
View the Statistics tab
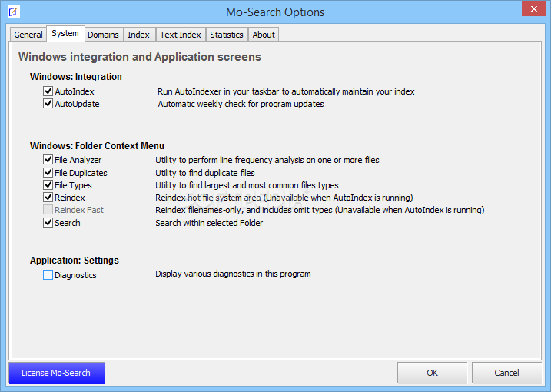(x=227, y=35)
